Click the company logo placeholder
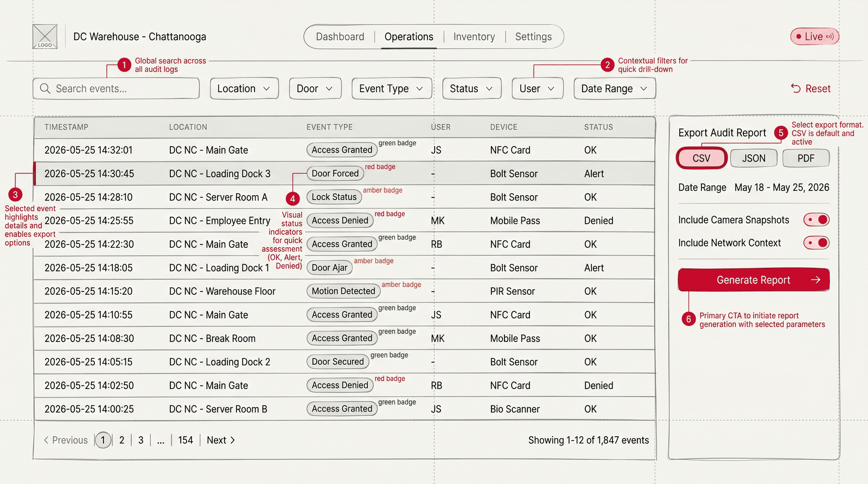The width and height of the screenshot is (868, 484). pos(44,36)
